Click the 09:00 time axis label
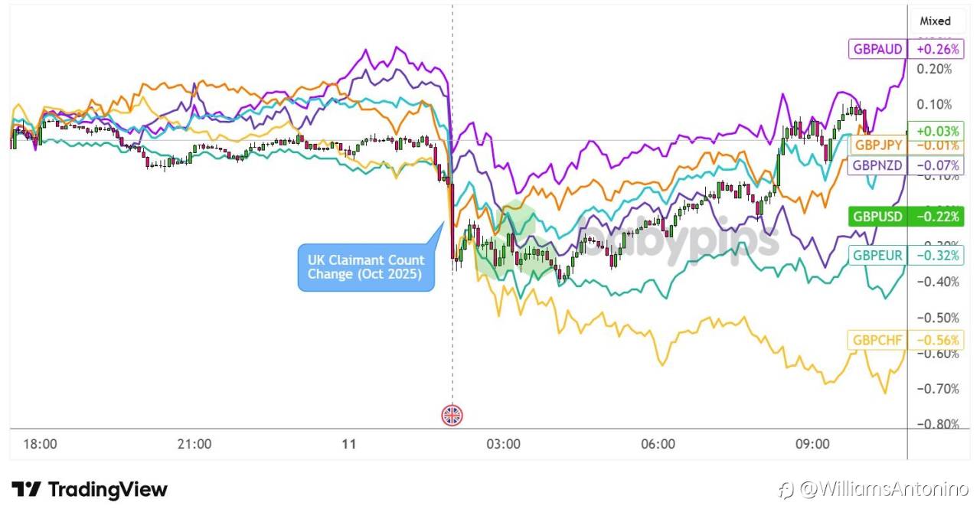Image resolution: width=980 pixels, height=519 pixels. [812, 444]
